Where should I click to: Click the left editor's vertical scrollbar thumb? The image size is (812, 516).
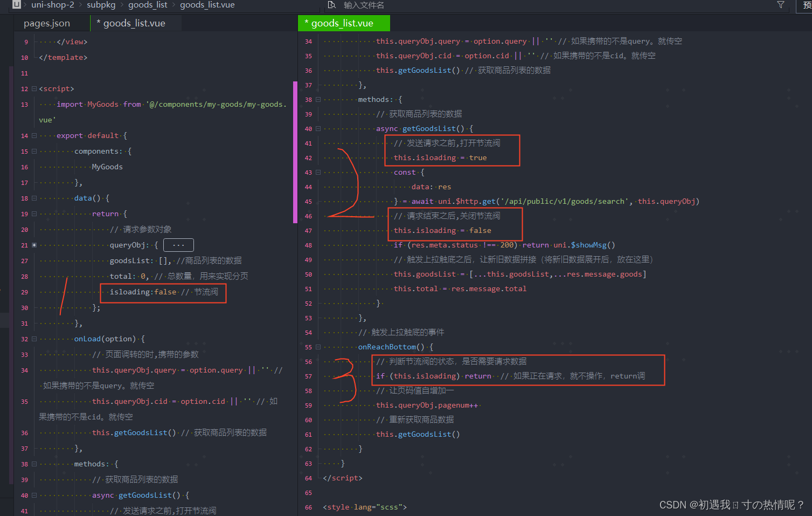(x=295, y=152)
